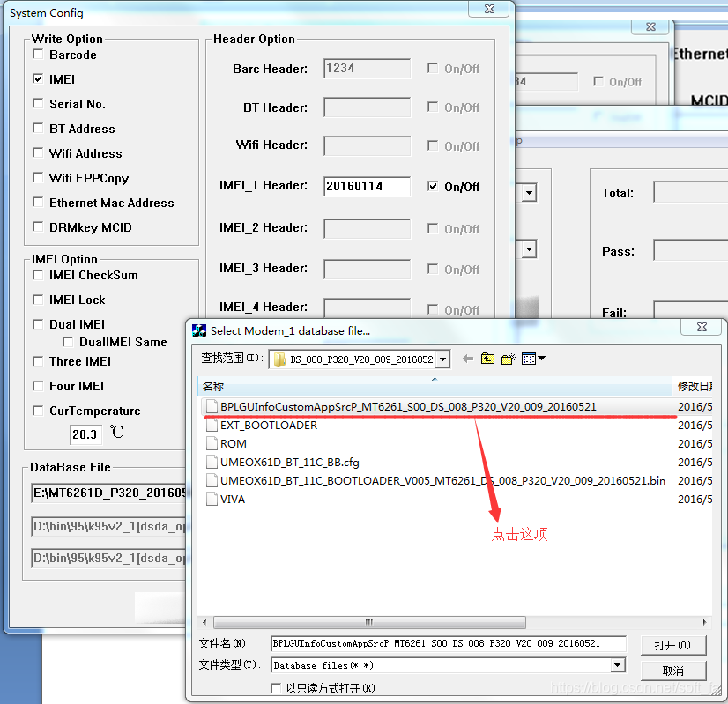Sort by the 名称 column header
The width and height of the screenshot is (728, 704).
click(x=435, y=386)
